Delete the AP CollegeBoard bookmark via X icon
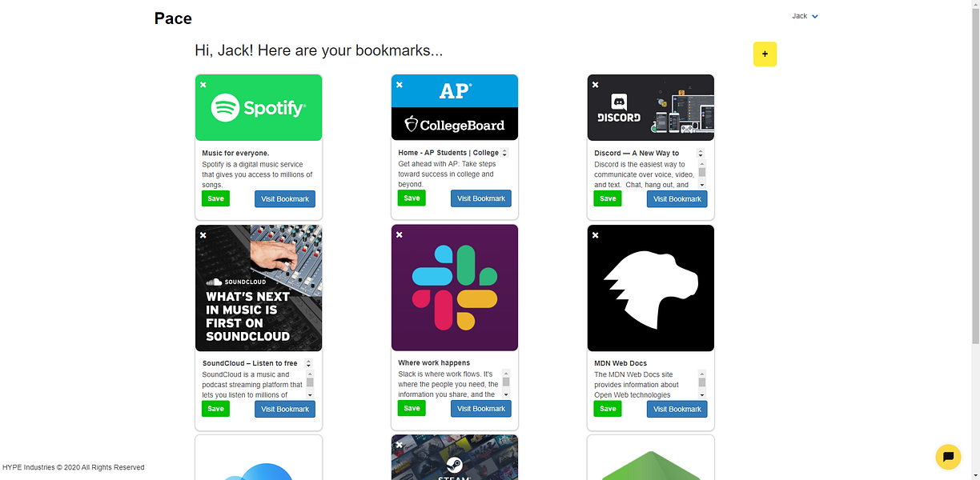Image resolution: width=980 pixels, height=480 pixels. click(x=400, y=84)
